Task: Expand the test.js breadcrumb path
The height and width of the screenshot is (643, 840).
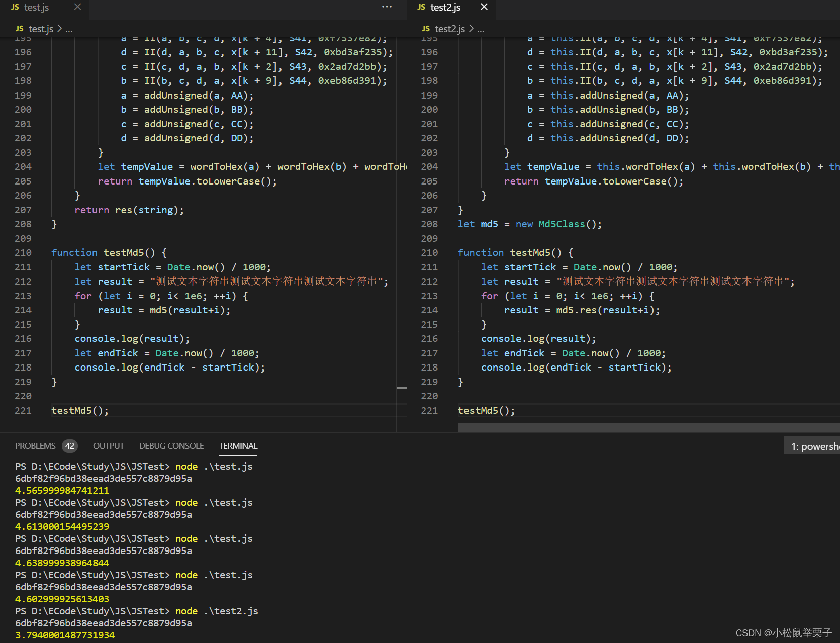Action: click(40, 29)
